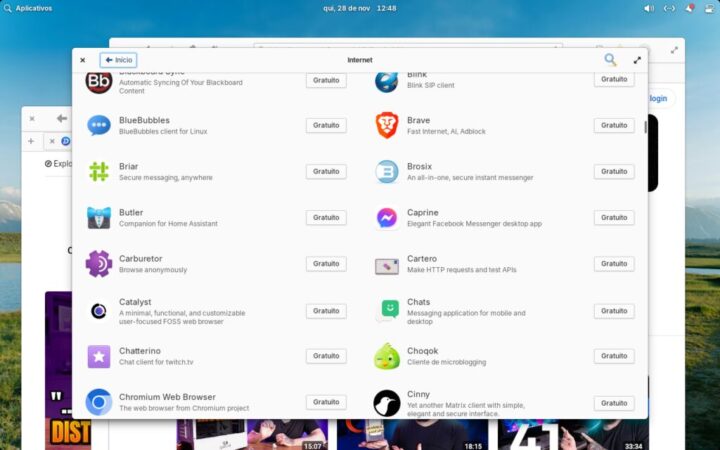
Task: Click the Carburetor app name
Action: coord(141,259)
